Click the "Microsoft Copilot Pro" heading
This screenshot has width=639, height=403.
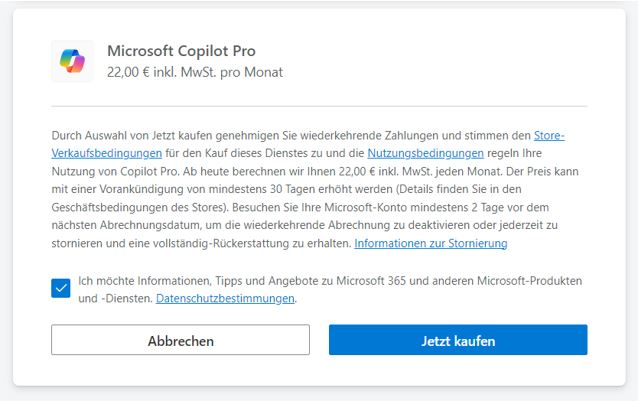180,51
